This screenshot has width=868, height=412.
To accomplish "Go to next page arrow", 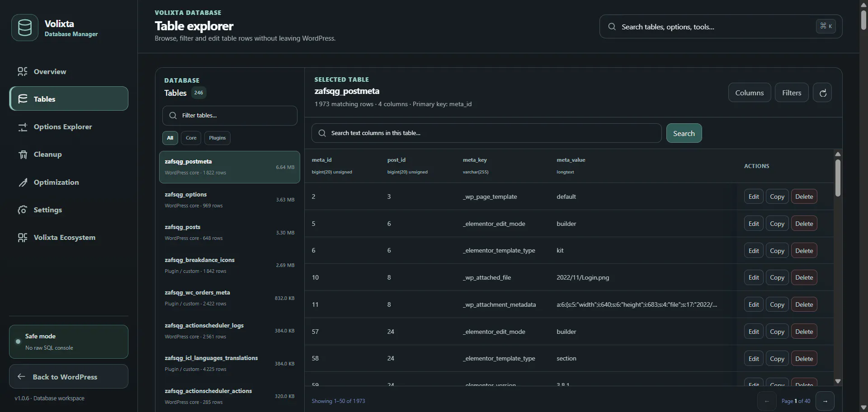I will pos(825,401).
